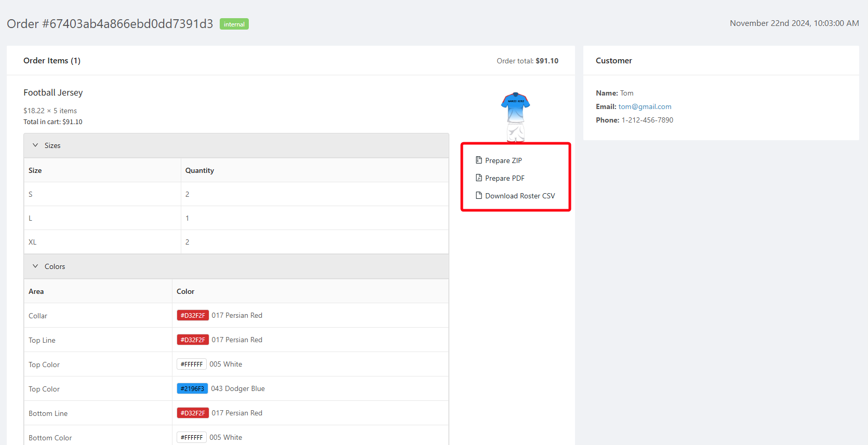Screen dimensions: 868x445
Task: Collapse the Sizes section using its chevron
Action: coord(35,145)
